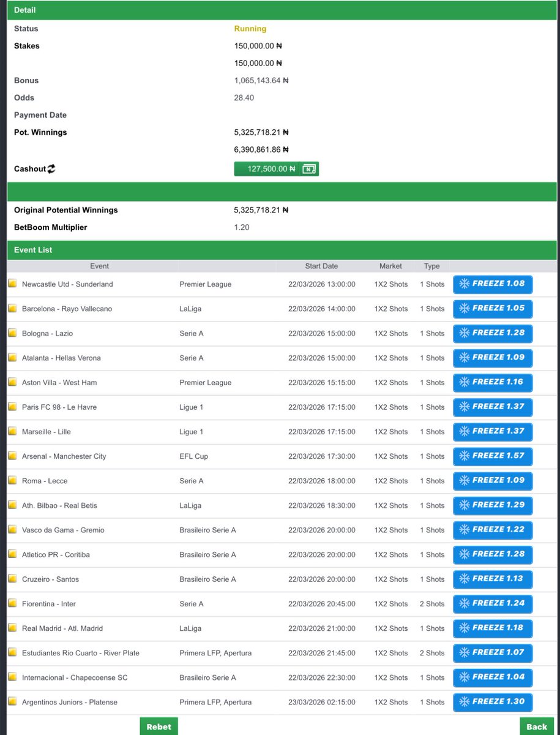Click yellow status icon for Fiorentina - Inter

(12, 603)
